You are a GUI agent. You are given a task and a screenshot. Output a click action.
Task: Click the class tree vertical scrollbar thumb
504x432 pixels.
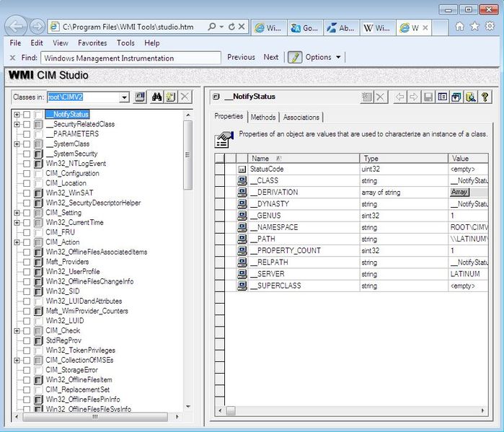tap(187, 155)
